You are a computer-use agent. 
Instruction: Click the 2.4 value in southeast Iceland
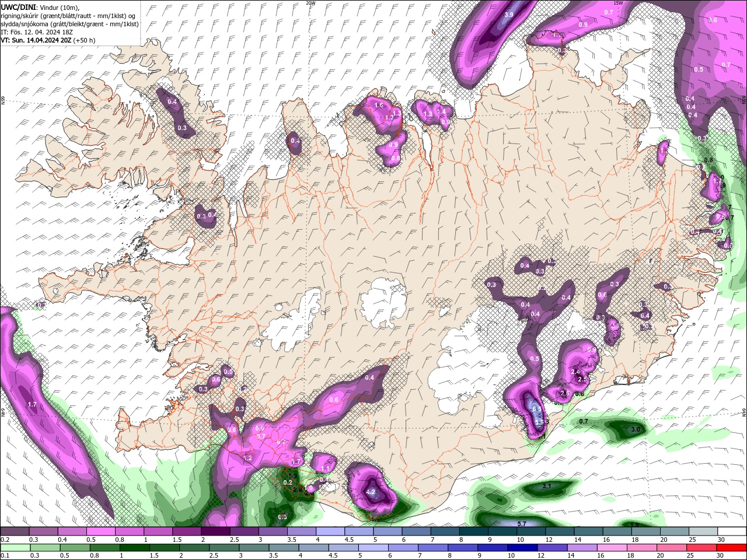(575, 372)
